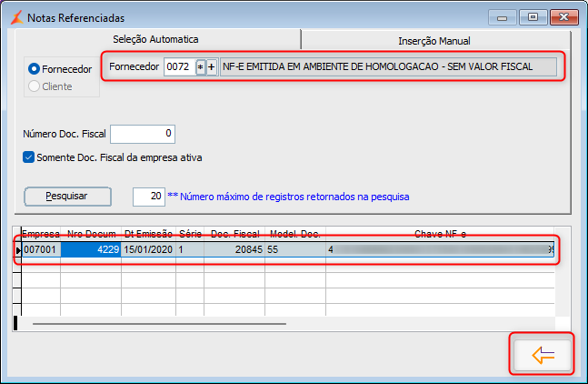Viewport: 588px width, 384px height.
Task: Select the Cliente radio option
Action: point(34,86)
